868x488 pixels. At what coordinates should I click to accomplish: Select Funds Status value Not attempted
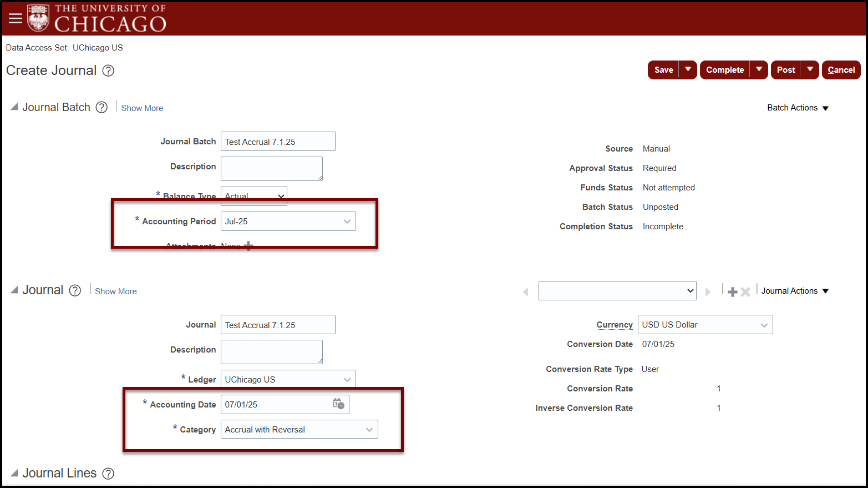(669, 188)
